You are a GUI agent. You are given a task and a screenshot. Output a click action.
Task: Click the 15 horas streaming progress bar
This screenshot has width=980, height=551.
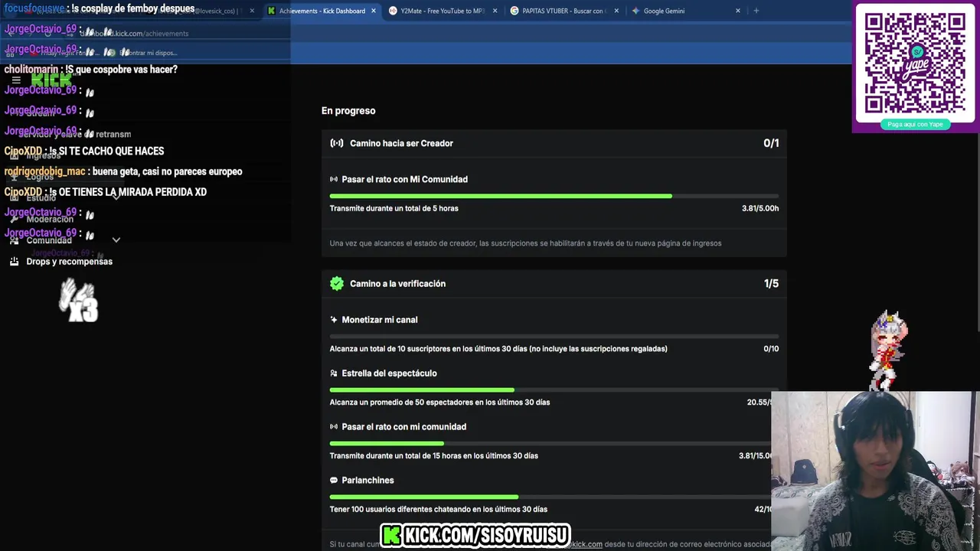click(x=550, y=444)
